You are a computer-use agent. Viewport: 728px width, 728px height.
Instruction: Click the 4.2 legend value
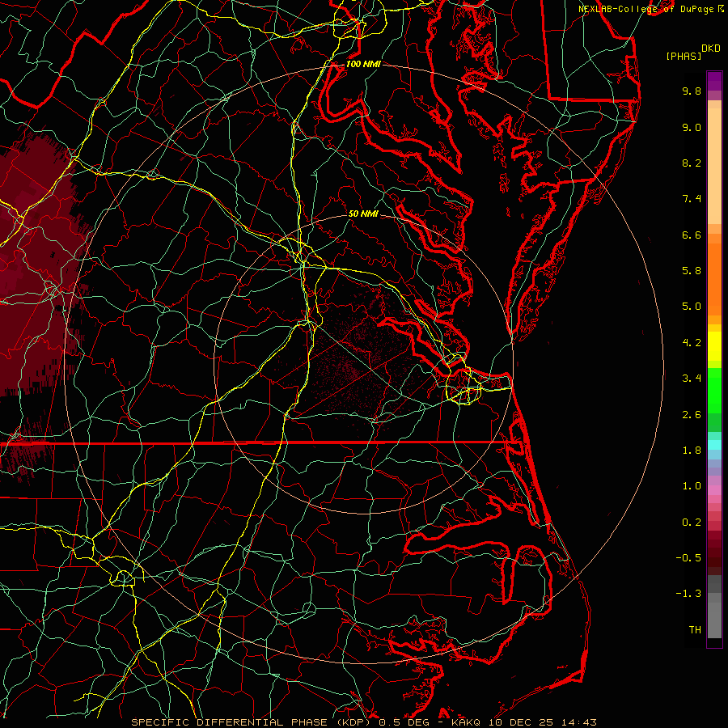[x=692, y=343]
